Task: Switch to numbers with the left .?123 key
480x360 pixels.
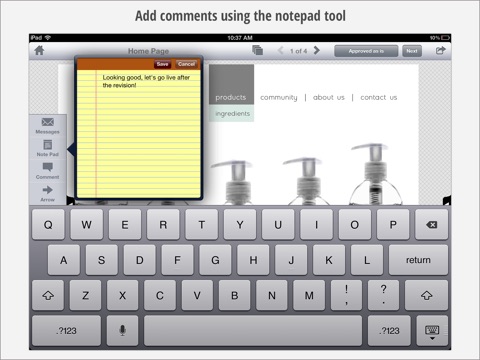Action: point(66,331)
